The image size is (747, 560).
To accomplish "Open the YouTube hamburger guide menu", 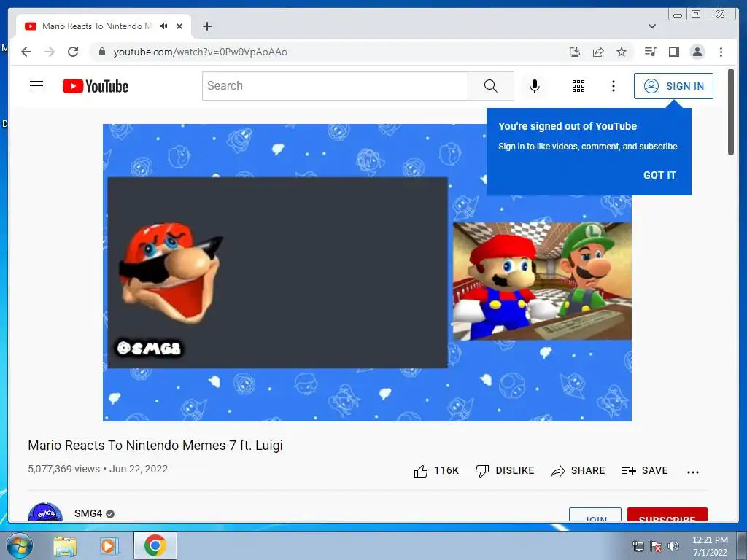I will coord(36,86).
